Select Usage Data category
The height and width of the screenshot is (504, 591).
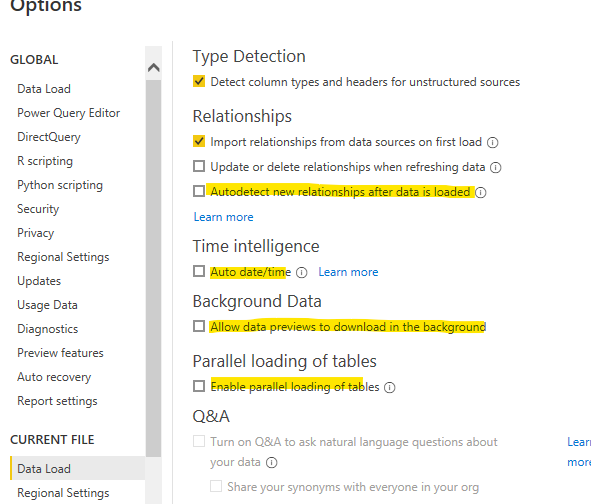pos(47,305)
